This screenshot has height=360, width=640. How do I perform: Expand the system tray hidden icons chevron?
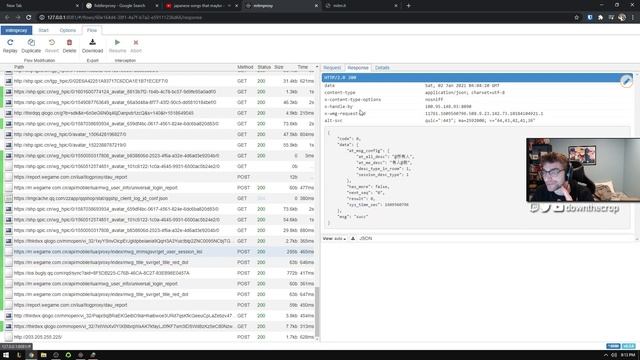[x=606, y=355]
